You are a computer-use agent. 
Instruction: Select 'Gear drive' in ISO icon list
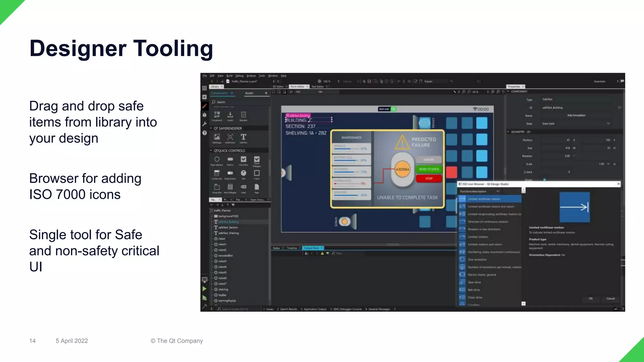[490, 282]
